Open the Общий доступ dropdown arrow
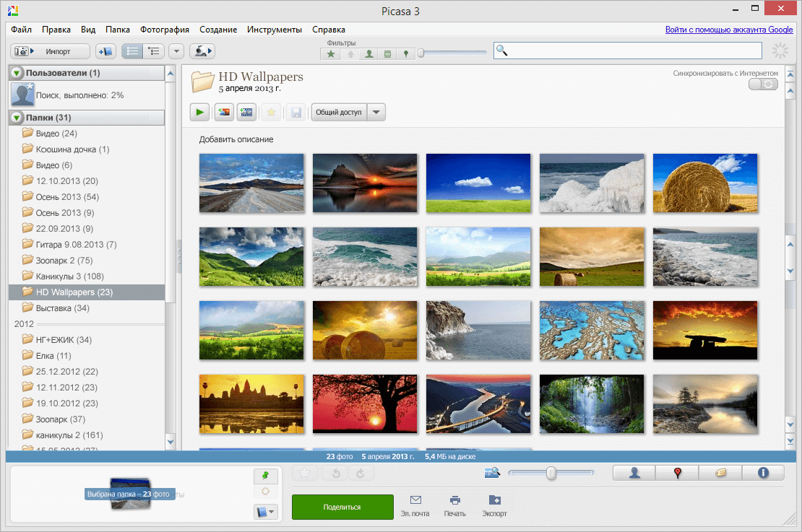The width and height of the screenshot is (802, 532). pyautogui.click(x=376, y=112)
